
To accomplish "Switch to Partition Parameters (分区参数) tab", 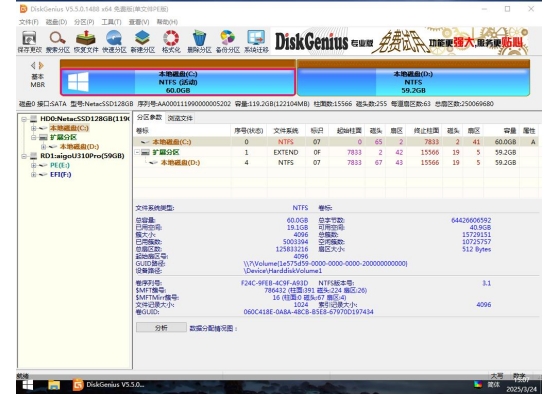I will point(149,117).
